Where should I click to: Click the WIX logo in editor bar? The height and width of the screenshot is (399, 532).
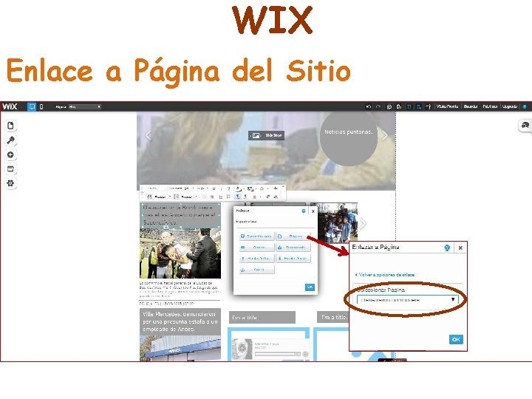[x=10, y=106]
